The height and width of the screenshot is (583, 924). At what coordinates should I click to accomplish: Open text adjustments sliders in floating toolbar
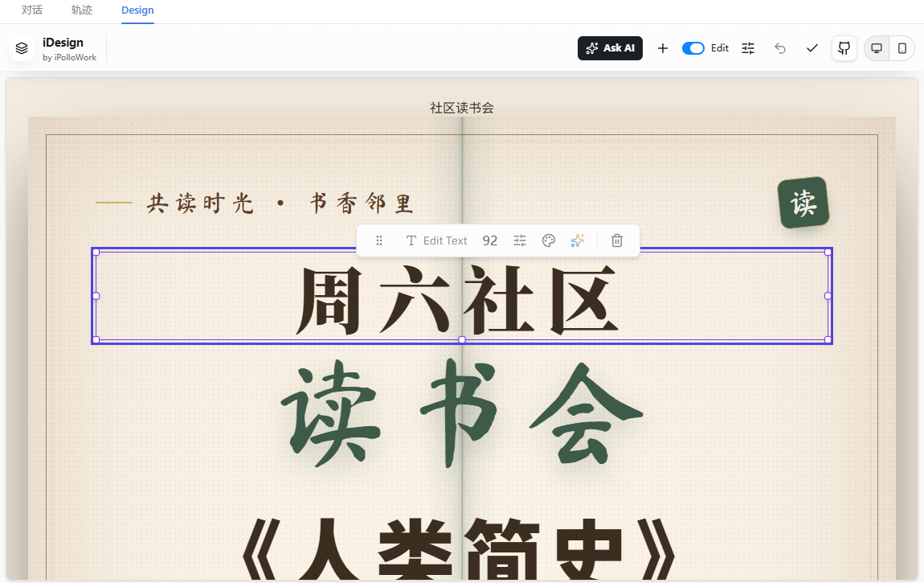pos(520,240)
